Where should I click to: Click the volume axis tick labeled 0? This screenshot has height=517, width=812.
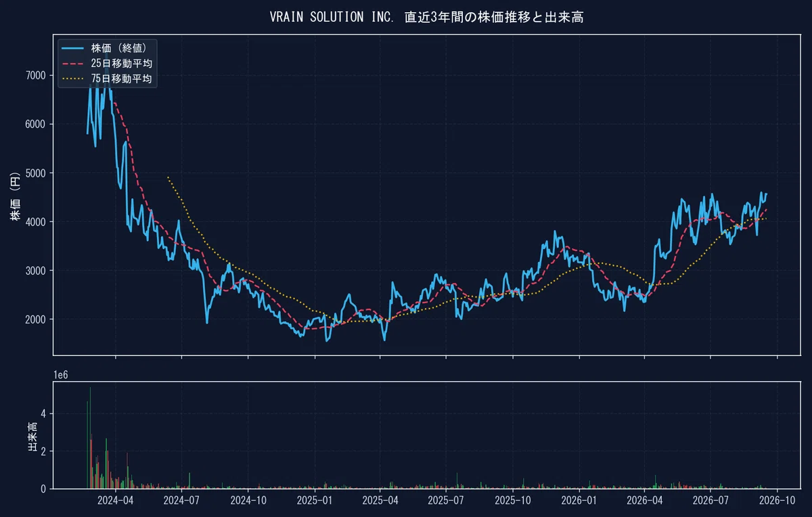43,489
